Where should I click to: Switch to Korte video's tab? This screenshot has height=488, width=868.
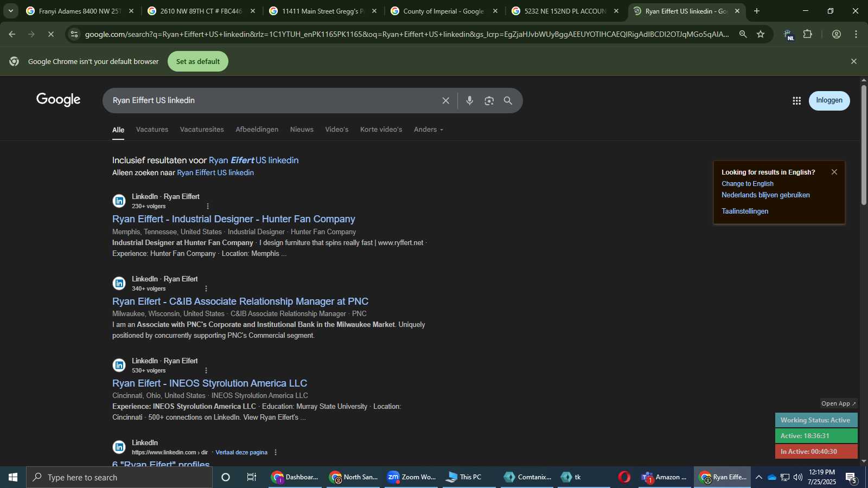click(381, 130)
